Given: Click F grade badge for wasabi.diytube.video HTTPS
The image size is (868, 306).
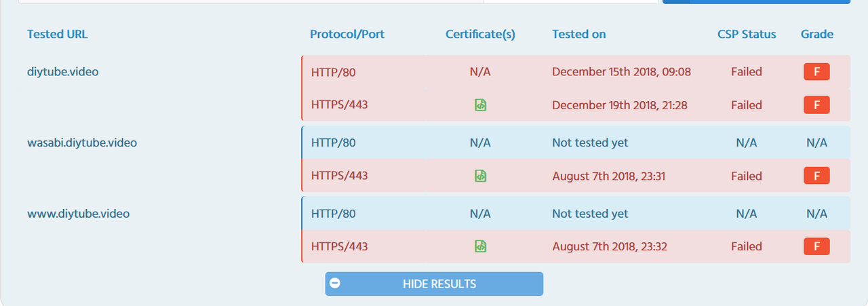Looking at the screenshot, I should tap(816, 176).
